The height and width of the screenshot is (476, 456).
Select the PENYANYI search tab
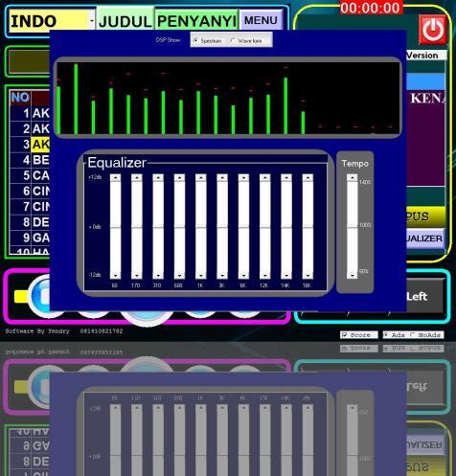pyautogui.click(x=196, y=21)
